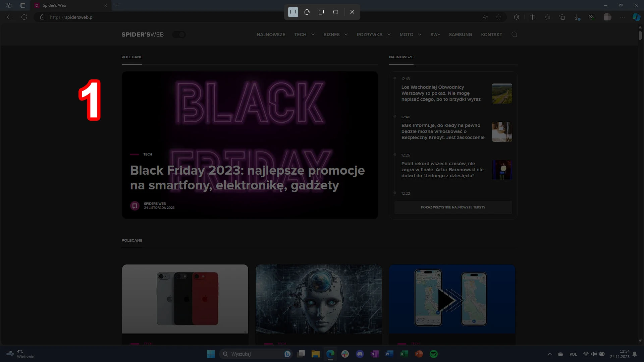Open browser downloads
The width and height of the screenshot is (644, 362).
577,17
